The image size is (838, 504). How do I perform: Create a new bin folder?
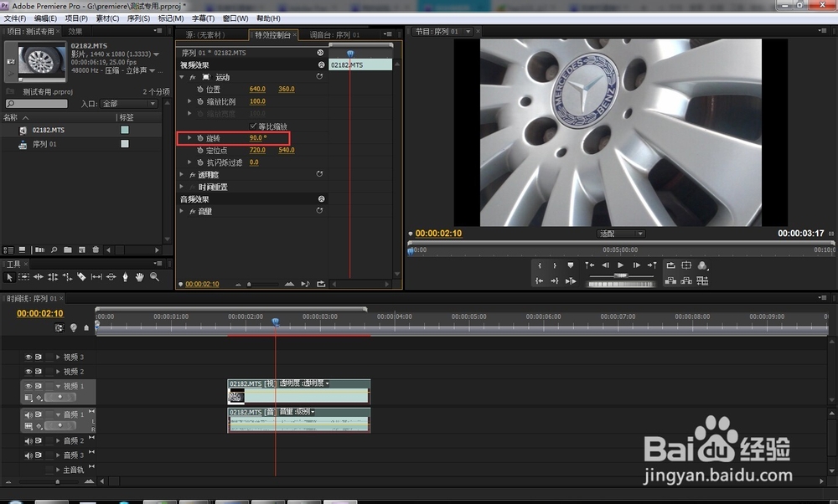(68, 249)
